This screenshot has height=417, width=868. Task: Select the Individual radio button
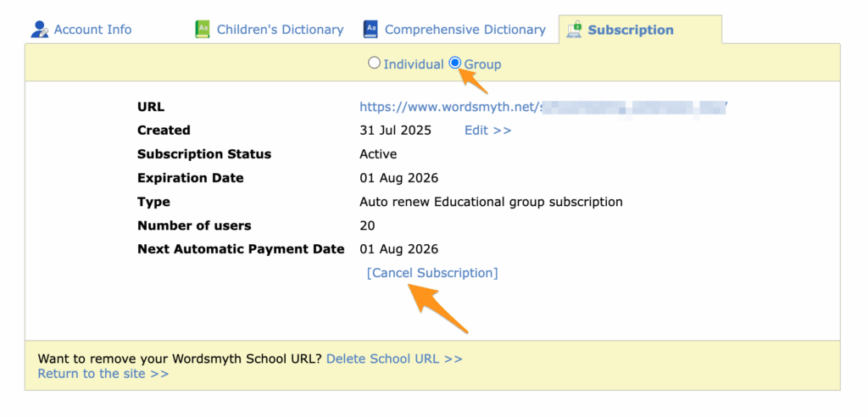pyautogui.click(x=374, y=63)
